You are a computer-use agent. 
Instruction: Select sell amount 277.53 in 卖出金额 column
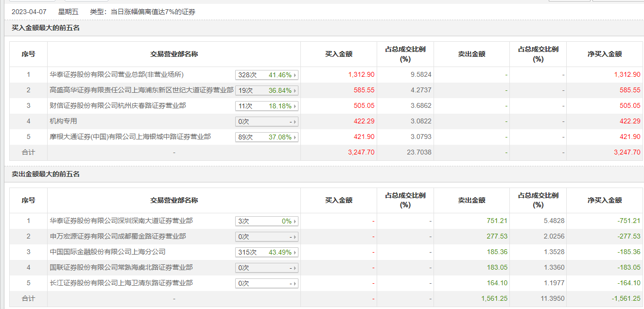click(497, 237)
